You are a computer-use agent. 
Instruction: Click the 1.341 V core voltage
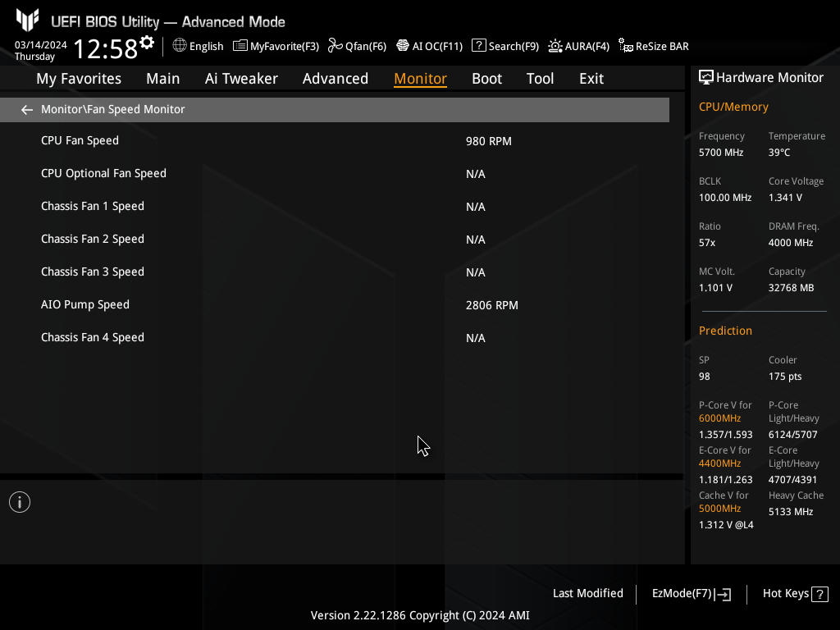click(785, 198)
